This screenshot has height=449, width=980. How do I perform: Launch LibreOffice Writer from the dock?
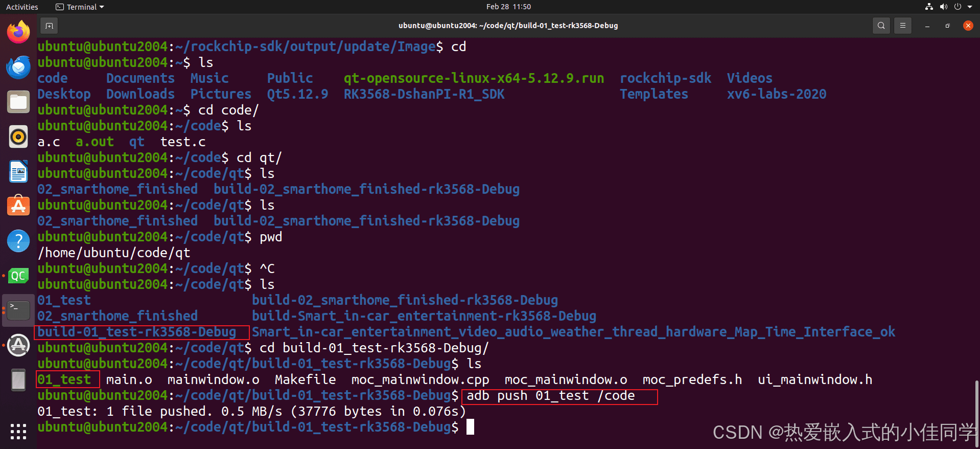point(18,171)
